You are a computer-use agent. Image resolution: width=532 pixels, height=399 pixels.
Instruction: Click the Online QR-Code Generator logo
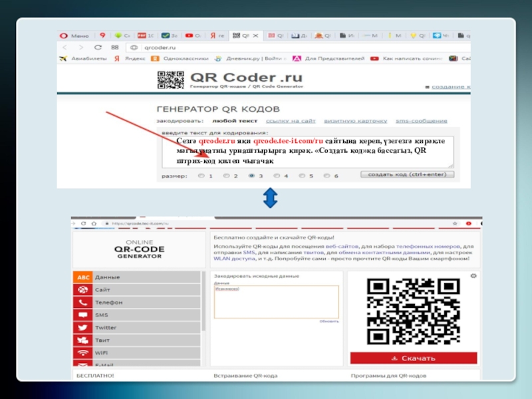140,249
